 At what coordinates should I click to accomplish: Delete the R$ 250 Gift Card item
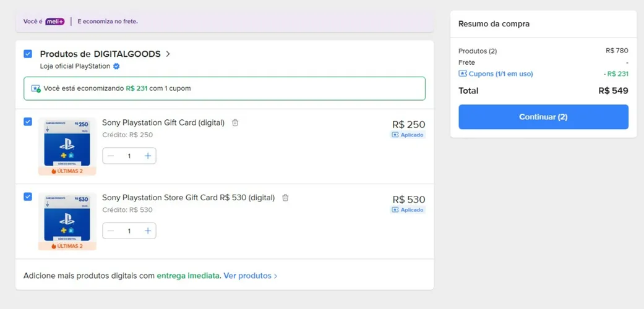(x=235, y=123)
